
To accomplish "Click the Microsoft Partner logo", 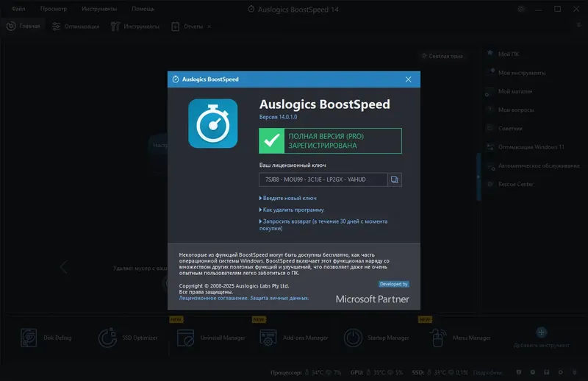I will [373, 299].
